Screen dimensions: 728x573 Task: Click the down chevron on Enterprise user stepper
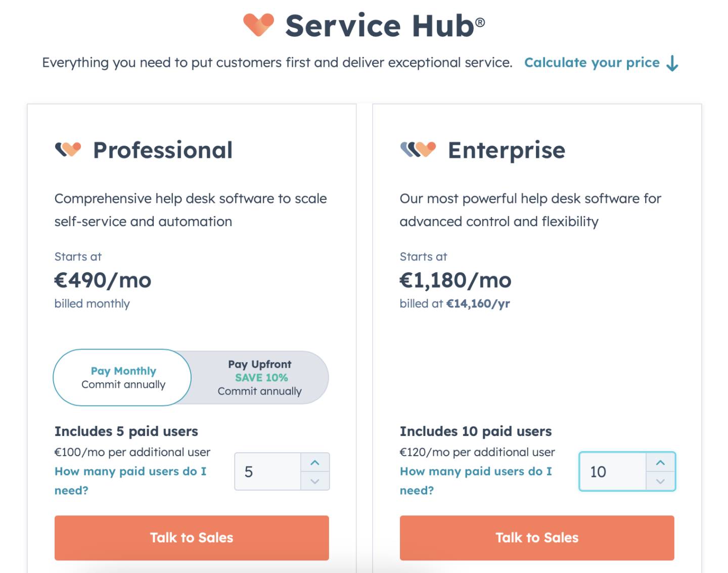click(660, 481)
